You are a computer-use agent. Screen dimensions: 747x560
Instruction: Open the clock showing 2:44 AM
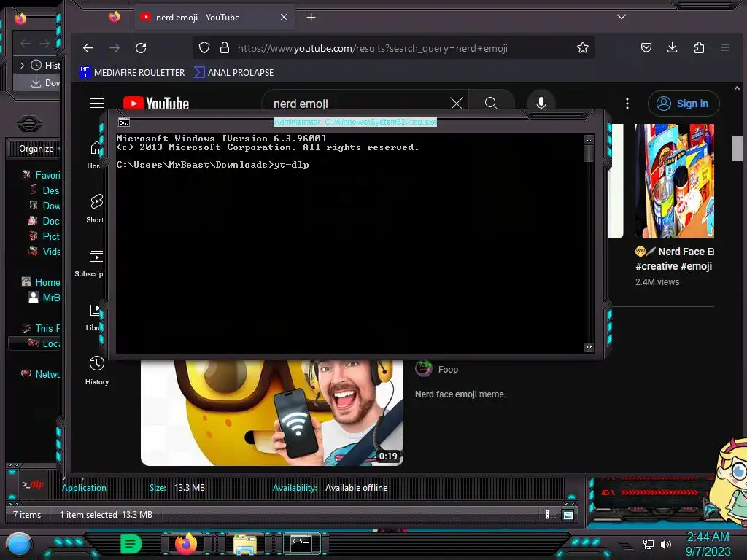[x=708, y=544]
